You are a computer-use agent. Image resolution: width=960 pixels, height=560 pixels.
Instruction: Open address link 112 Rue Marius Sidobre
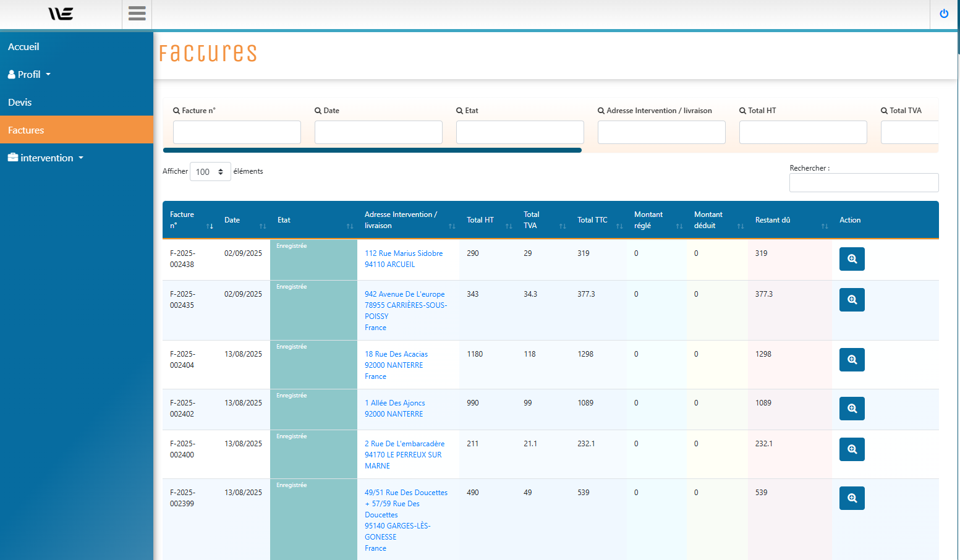[x=403, y=253]
